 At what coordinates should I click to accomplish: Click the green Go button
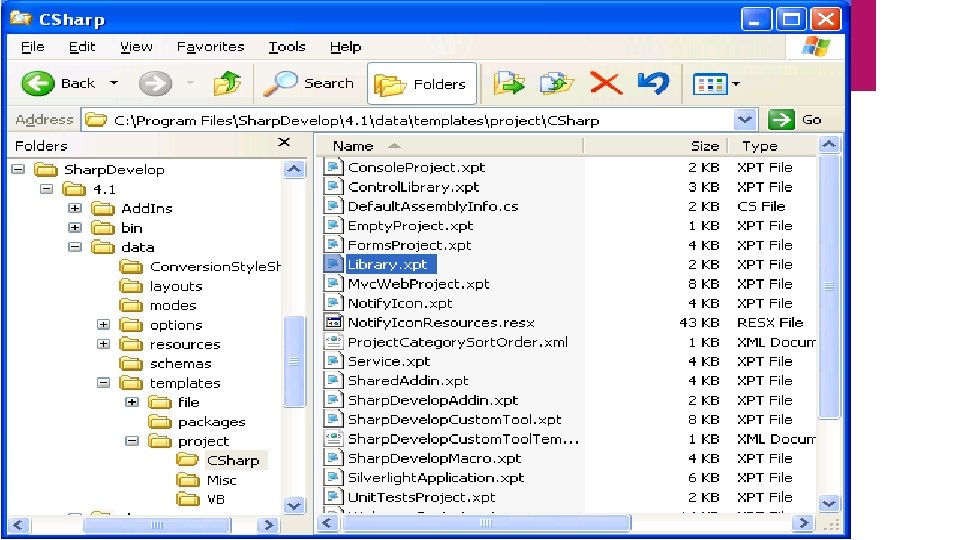coord(795,119)
